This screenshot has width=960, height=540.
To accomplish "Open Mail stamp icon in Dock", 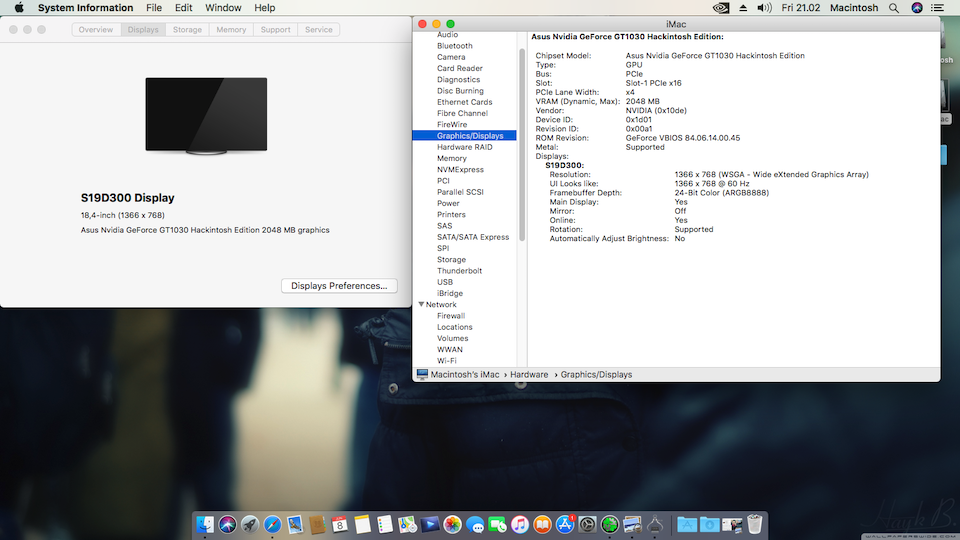I will tap(294, 525).
